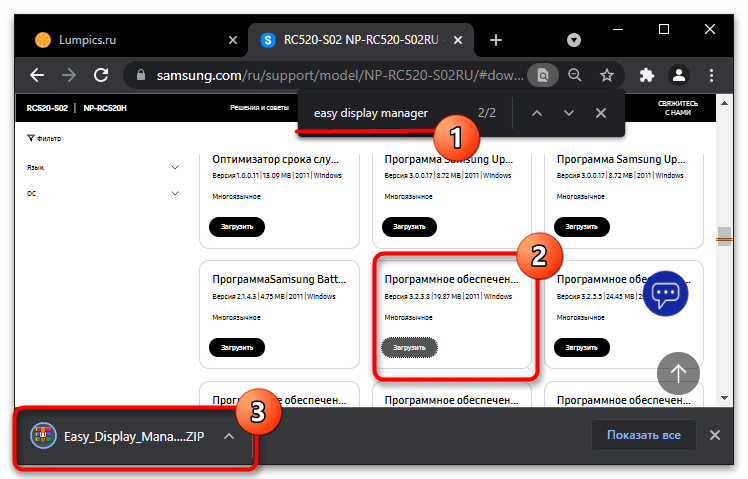
Task: Expand options chevron for the ZIP download
Action: coord(229,436)
